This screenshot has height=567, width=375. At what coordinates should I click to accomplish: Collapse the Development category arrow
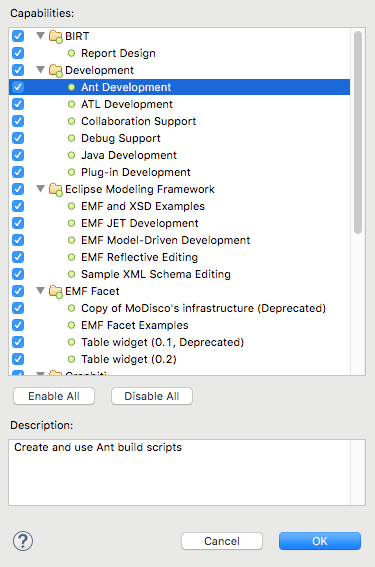(x=41, y=70)
